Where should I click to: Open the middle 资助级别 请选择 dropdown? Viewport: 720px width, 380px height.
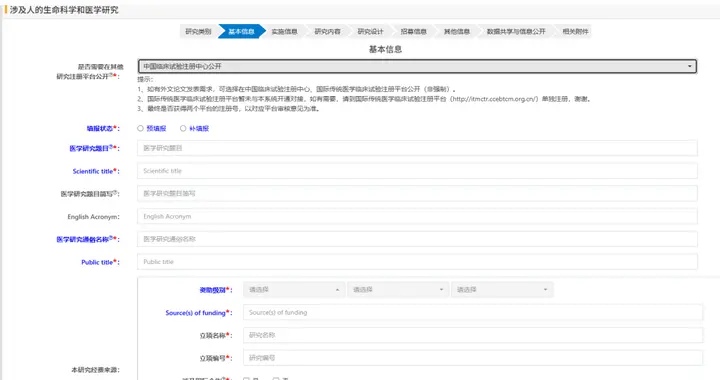tap(398, 290)
